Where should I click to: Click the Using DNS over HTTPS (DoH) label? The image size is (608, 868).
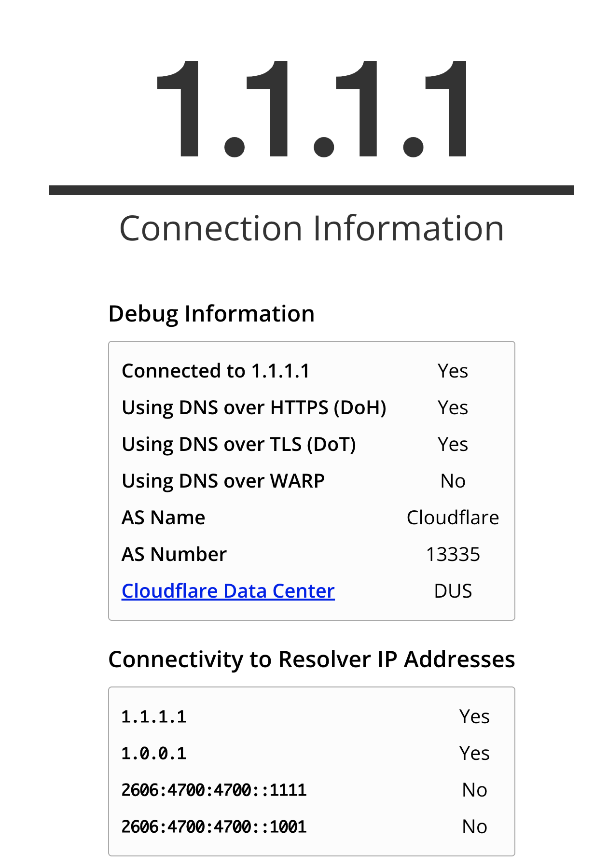coord(254,407)
